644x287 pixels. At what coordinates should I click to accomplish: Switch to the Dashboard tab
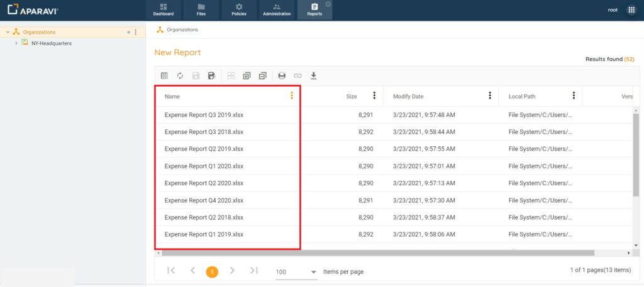tap(163, 10)
